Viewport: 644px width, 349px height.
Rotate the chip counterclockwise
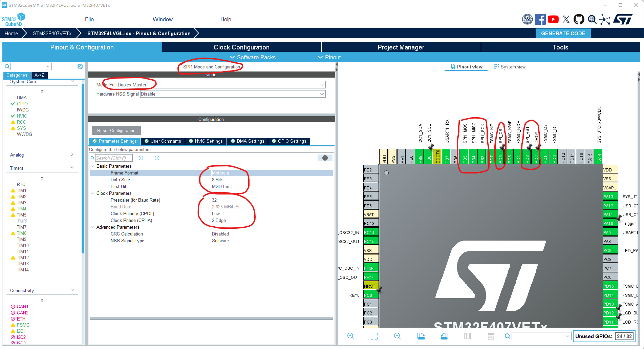(x=444, y=336)
